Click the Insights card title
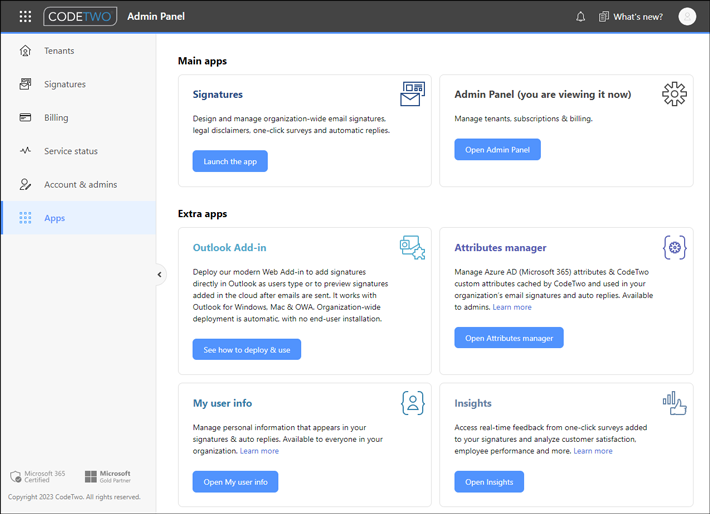The width and height of the screenshot is (710, 514). pos(473,403)
